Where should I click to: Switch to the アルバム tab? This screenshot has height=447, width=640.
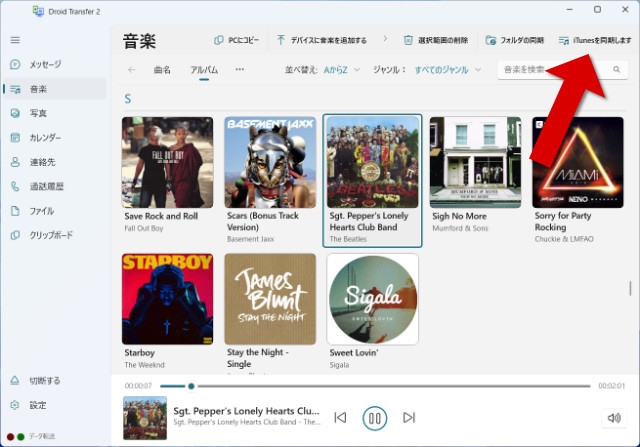coord(204,70)
